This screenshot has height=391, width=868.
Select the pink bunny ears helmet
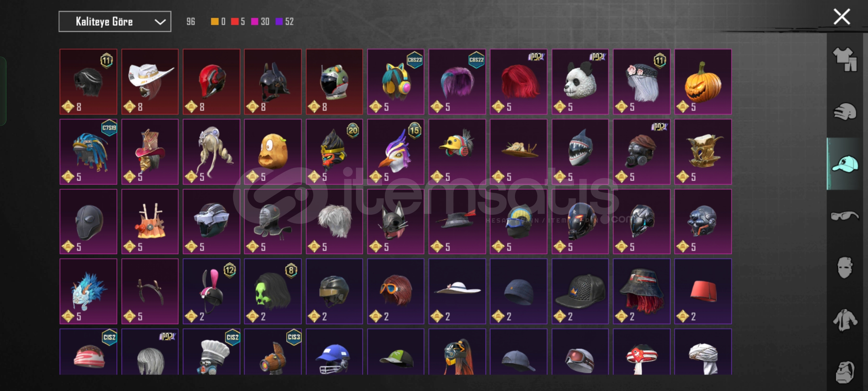click(x=211, y=291)
